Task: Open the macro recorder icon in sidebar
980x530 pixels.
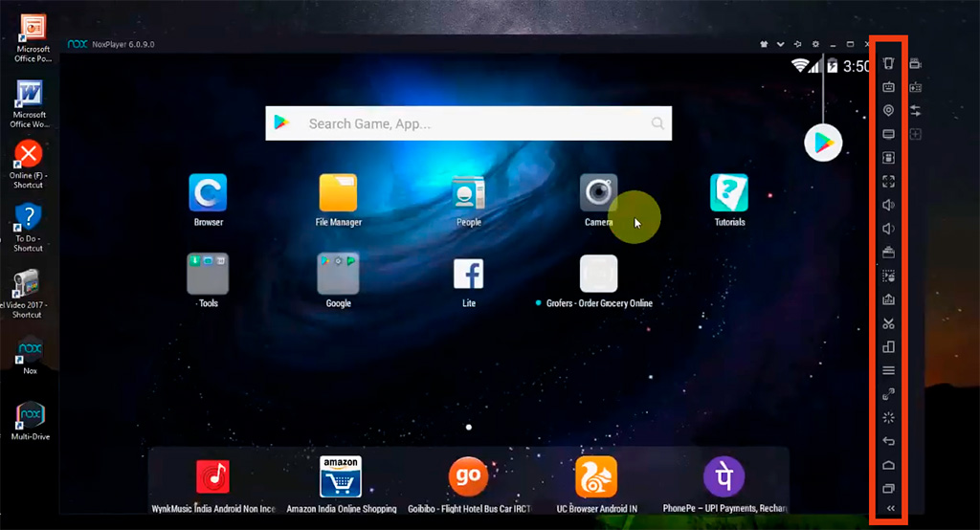Action: point(888,276)
